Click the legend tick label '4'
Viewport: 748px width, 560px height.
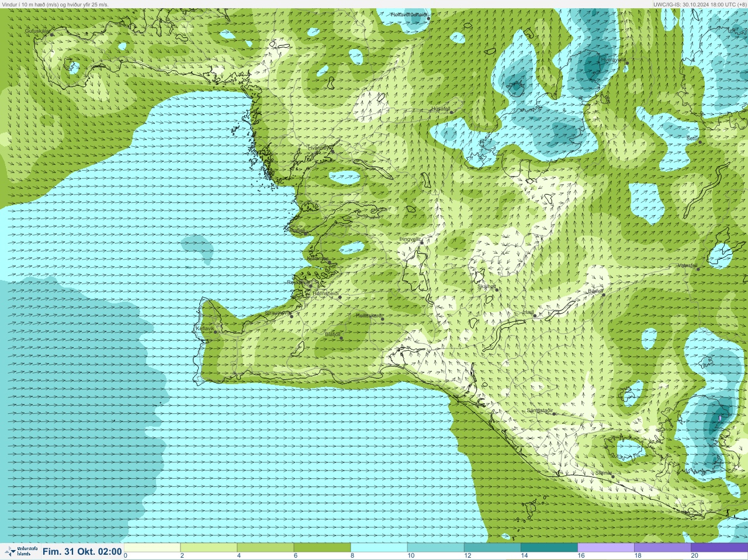(238, 556)
